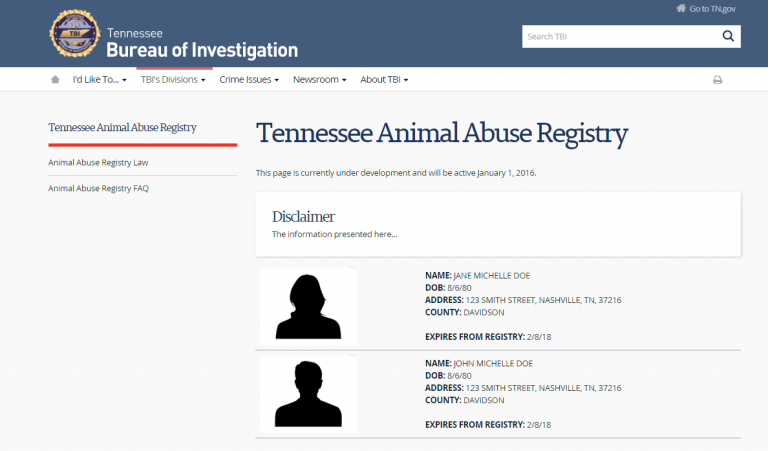Expand the Crime Issues dropdown
This screenshot has height=451, width=768.
point(249,79)
